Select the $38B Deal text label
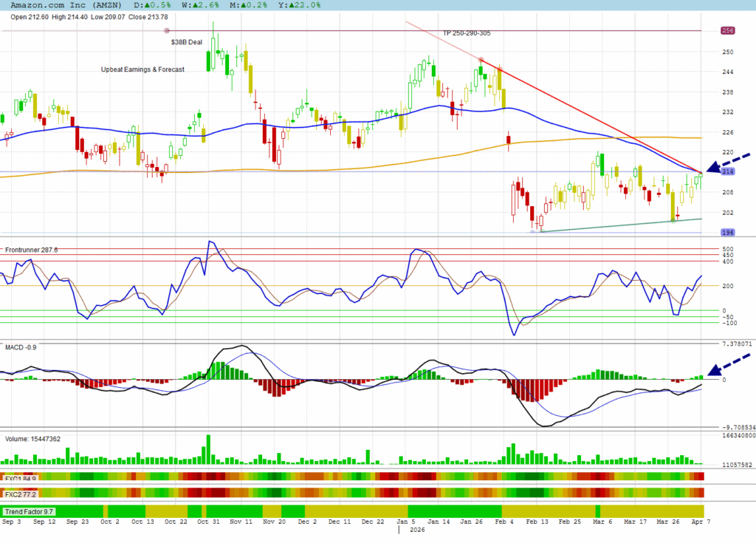This screenshot has height=543, width=756. [186, 43]
